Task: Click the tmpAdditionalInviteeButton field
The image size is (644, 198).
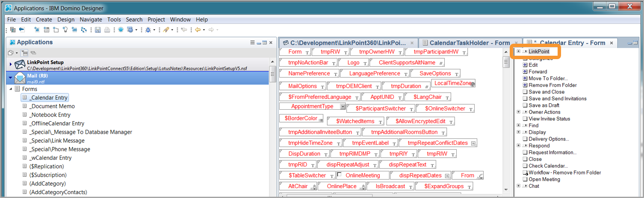Action: click(320, 132)
